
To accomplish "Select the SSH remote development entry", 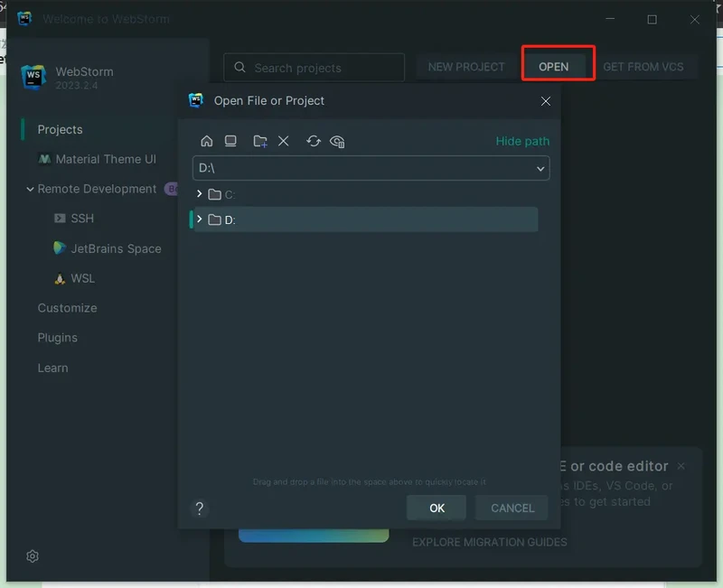I will tap(82, 219).
